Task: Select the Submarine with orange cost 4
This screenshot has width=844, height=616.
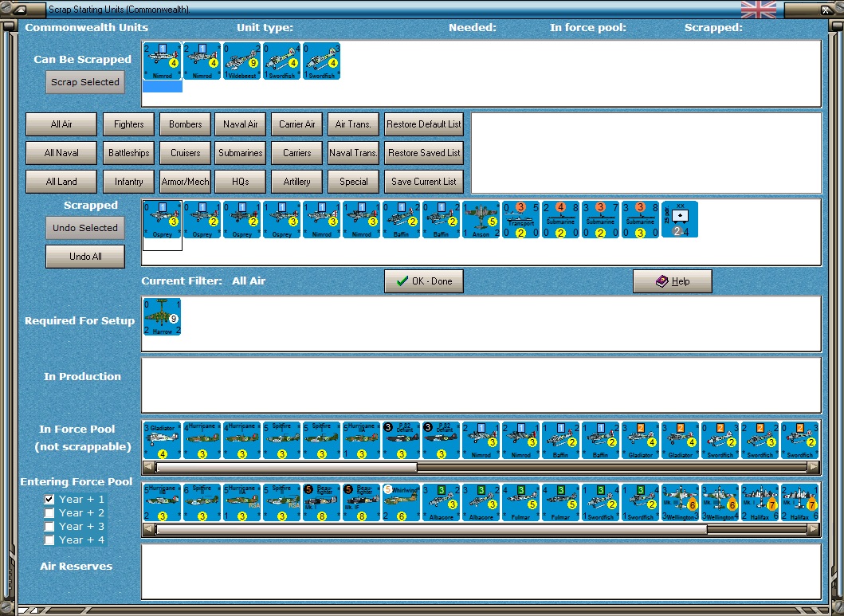Action: tap(560, 219)
